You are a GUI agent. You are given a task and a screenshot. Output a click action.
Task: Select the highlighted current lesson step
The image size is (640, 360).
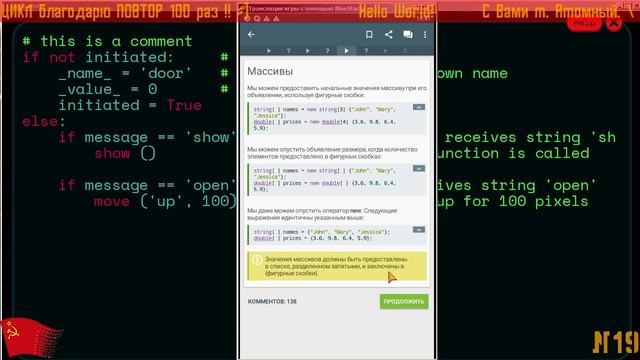pos(347,51)
